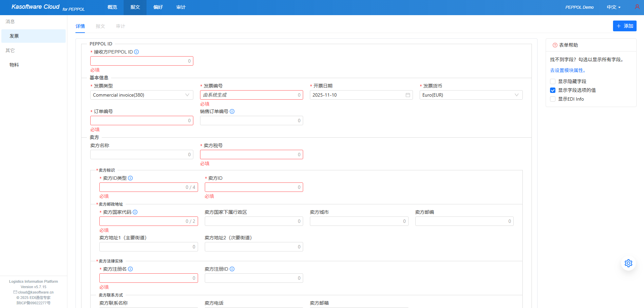Click the info icon next to 销售订单编号
644x308 pixels.
coord(232,111)
